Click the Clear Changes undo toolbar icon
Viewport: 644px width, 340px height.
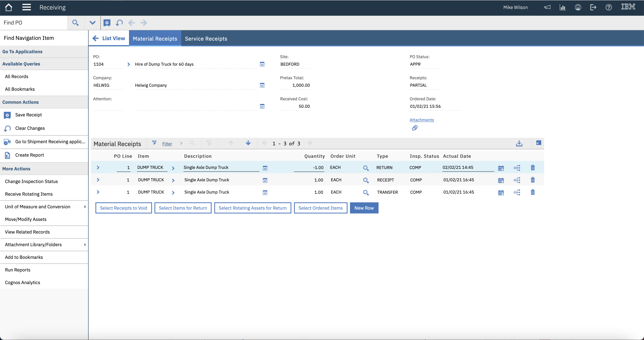pos(119,23)
